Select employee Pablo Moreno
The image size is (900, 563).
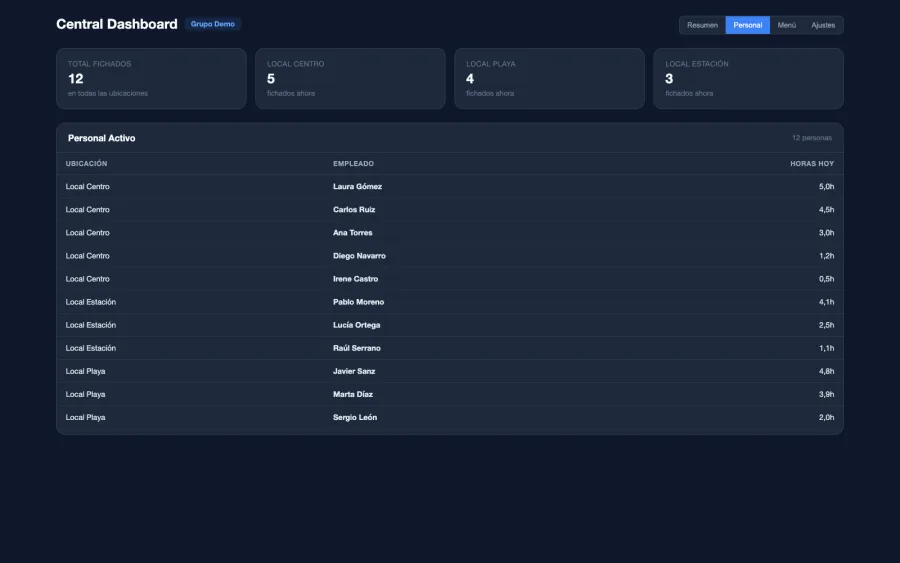[358, 302]
